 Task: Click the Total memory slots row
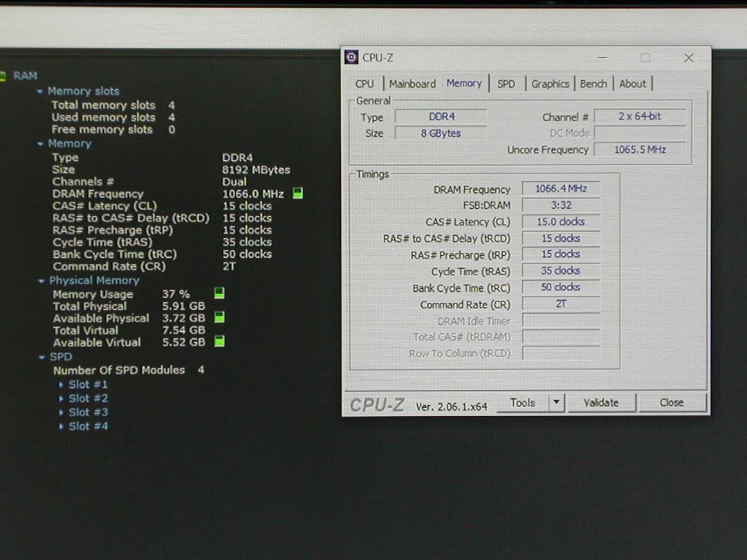pos(113,105)
